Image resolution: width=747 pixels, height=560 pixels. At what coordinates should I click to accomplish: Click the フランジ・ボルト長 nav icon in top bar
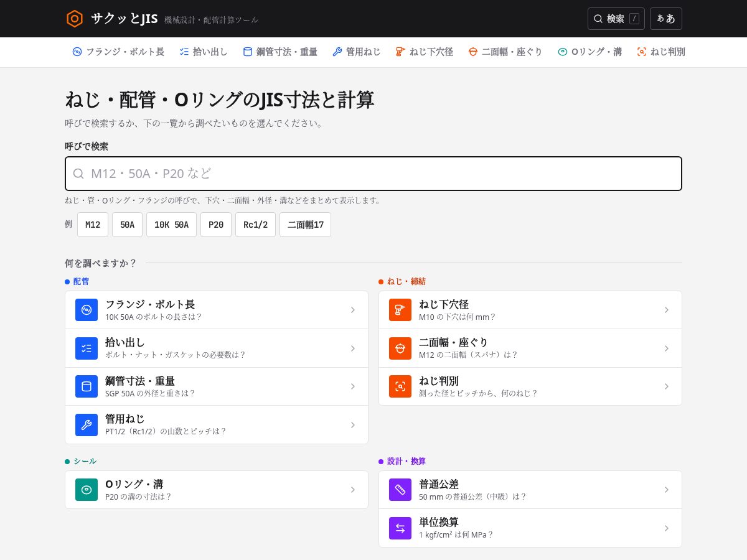(77, 52)
